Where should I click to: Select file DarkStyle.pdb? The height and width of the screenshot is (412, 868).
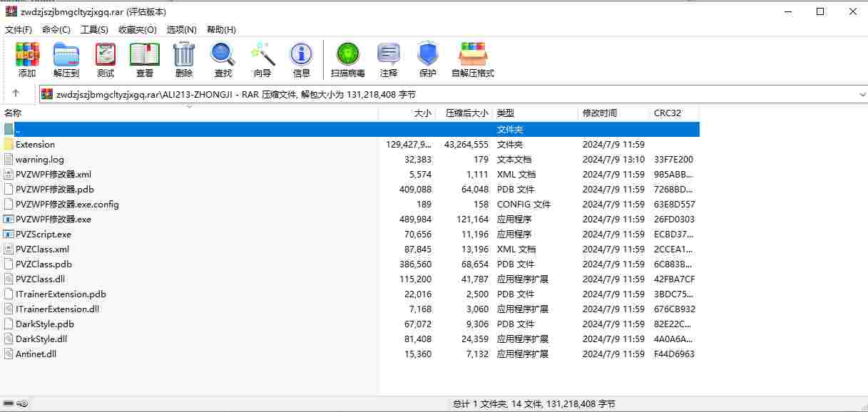tap(45, 324)
